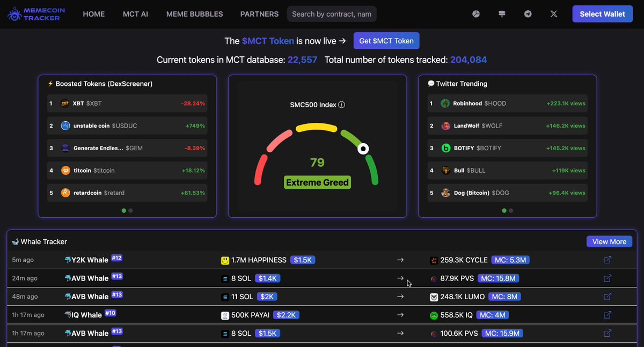Viewport: 644px width, 347px height.
Task: Click the signpost icon in header
Action: tap(502, 14)
